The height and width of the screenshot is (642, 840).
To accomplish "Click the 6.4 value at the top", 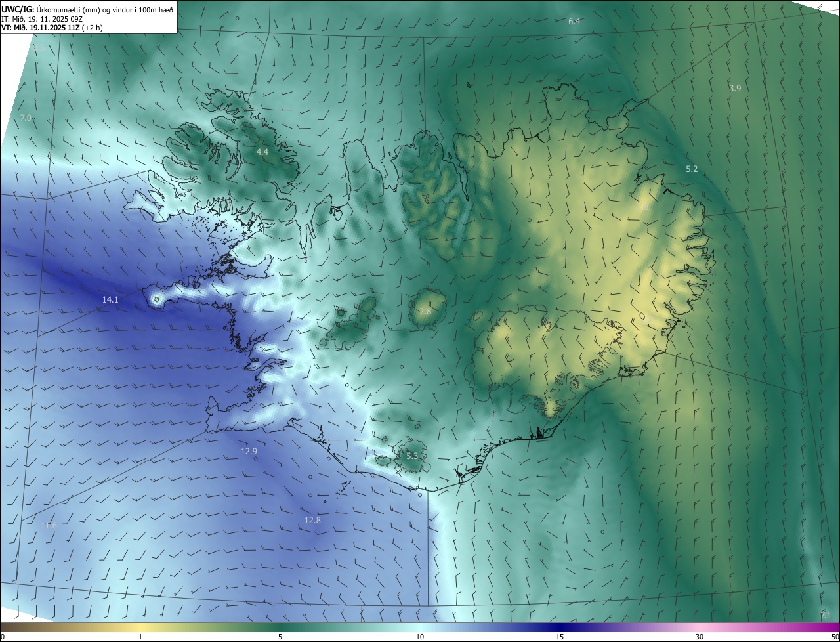I will click(x=574, y=22).
